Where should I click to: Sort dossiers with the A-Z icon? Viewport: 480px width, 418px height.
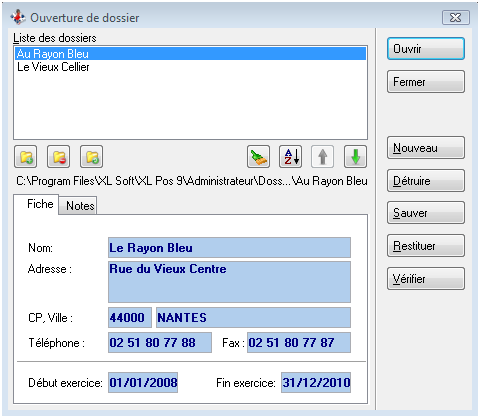(290, 156)
